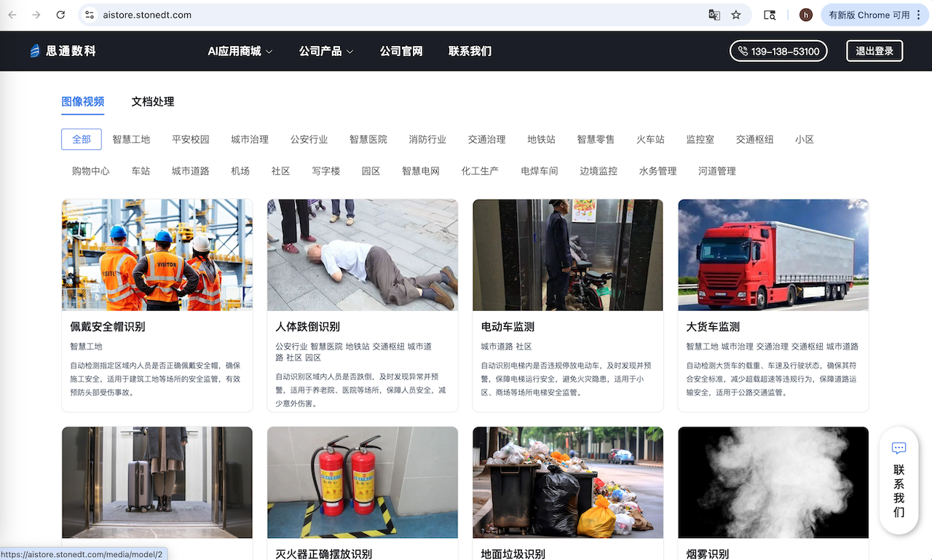Image resolution: width=932 pixels, height=560 pixels.
Task: Open the 公司官网 menu item
Action: tap(401, 51)
